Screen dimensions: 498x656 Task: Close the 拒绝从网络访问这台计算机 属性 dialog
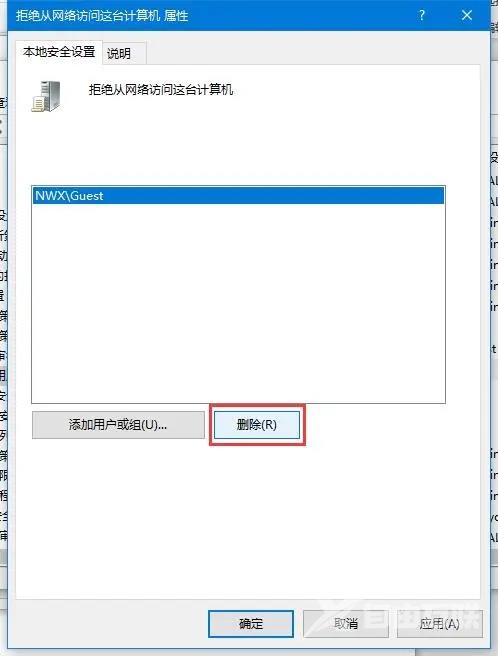coord(467,15)
